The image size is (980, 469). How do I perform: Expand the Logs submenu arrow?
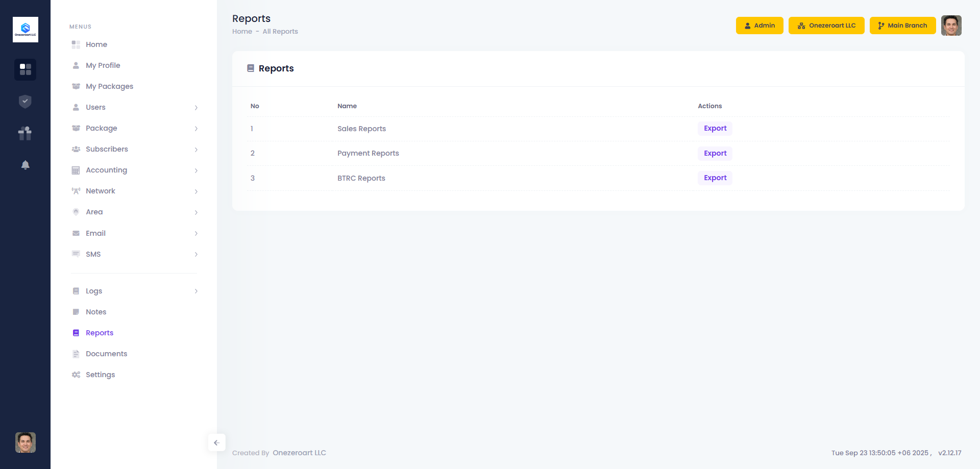pos(196,291)
